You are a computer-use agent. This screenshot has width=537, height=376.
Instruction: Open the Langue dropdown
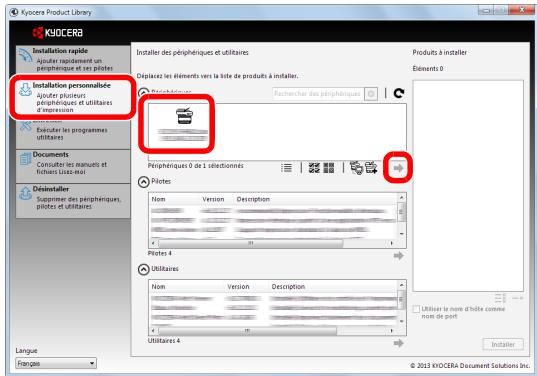tap(56, 363)
